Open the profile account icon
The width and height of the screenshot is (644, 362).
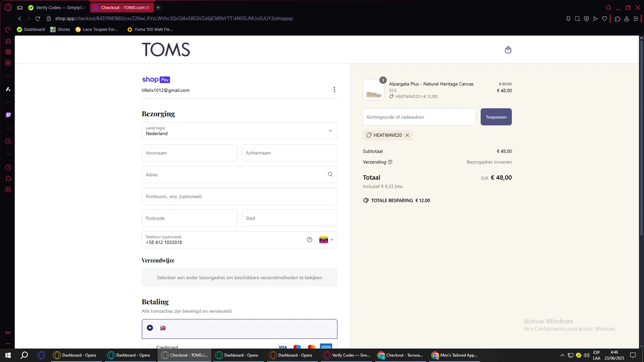point(626,18)
